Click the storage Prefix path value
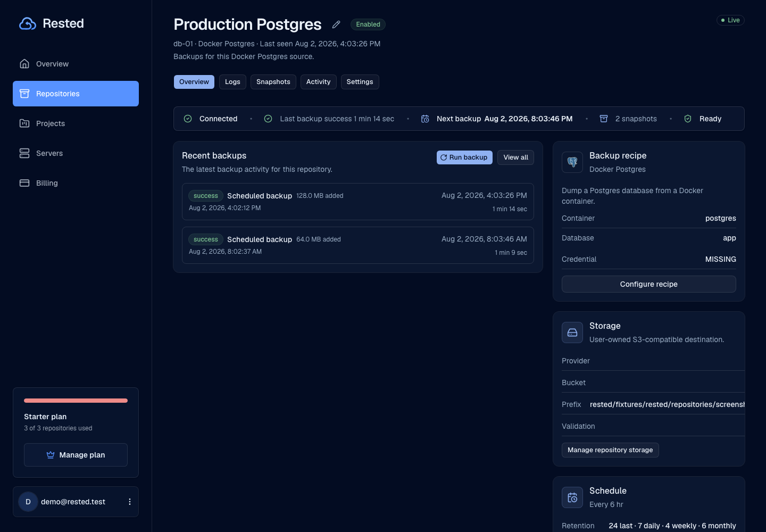Viewport: 766px width, 532px height. [x=667, y=404]
